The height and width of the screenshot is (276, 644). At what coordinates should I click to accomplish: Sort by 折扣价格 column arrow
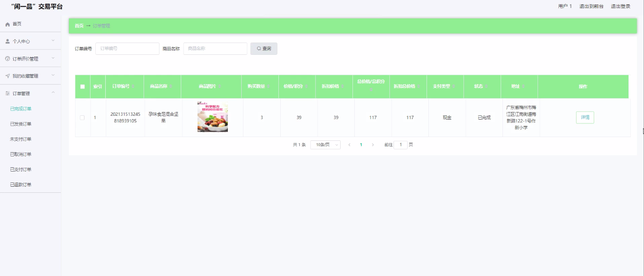[343, 87]
